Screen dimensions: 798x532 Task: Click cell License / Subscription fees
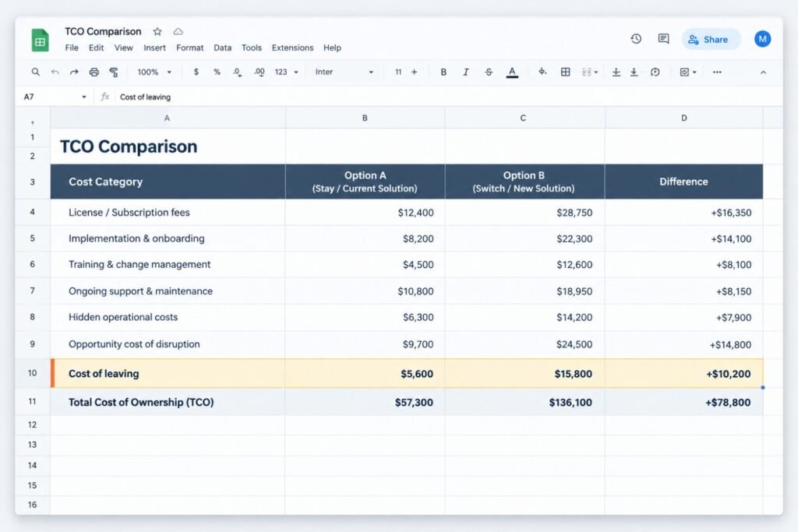click(x=168, y=213)
